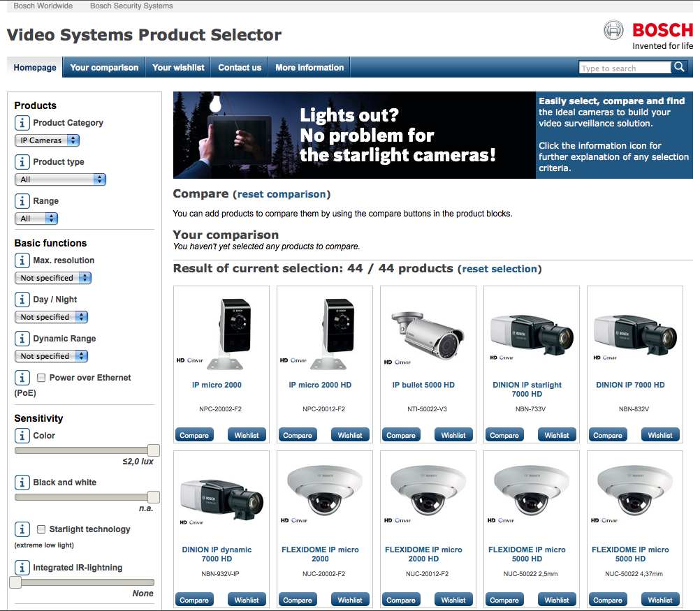Click the Starlight technology info icon
The image size is (700, 611).
tap(22, 529)
